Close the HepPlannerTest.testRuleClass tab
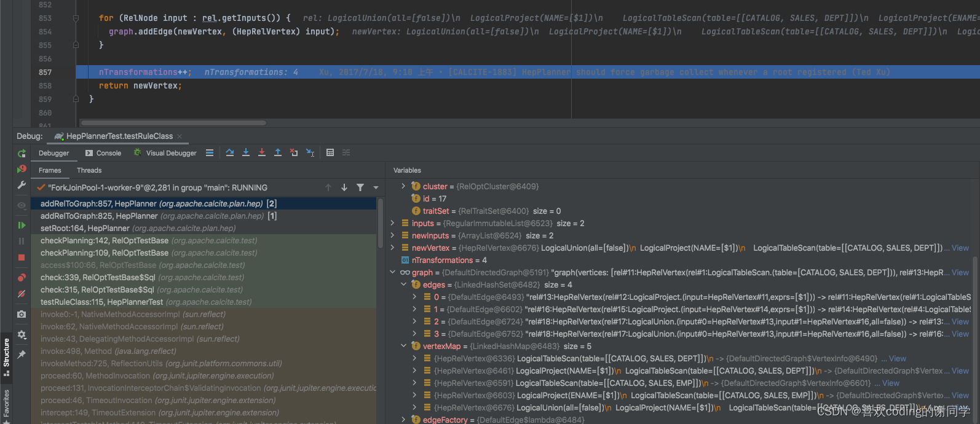The image size is (980, 424). (x=180, y=136)
